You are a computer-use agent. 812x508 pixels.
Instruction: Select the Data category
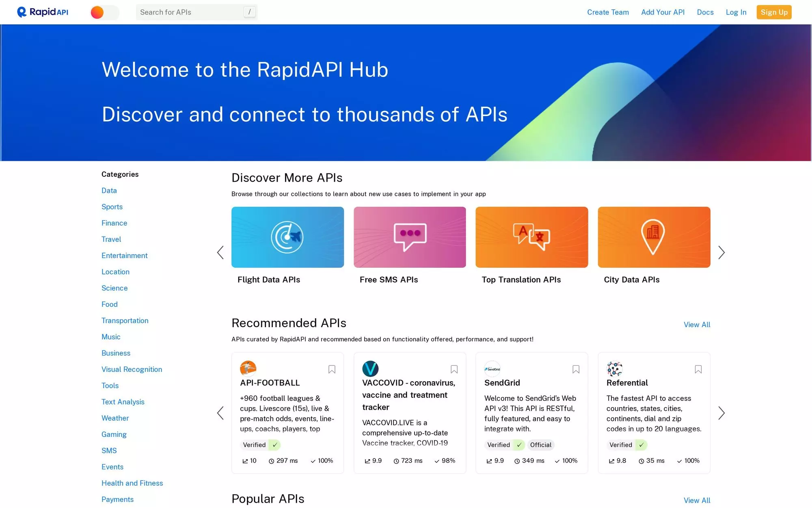click(x=109, y=191)
